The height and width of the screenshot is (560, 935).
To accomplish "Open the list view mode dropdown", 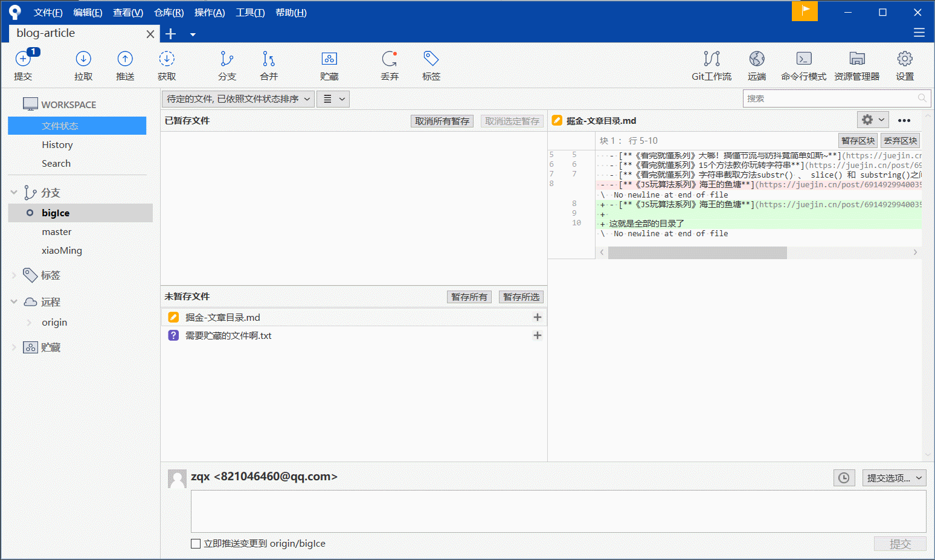I will (x=333, y=99).
